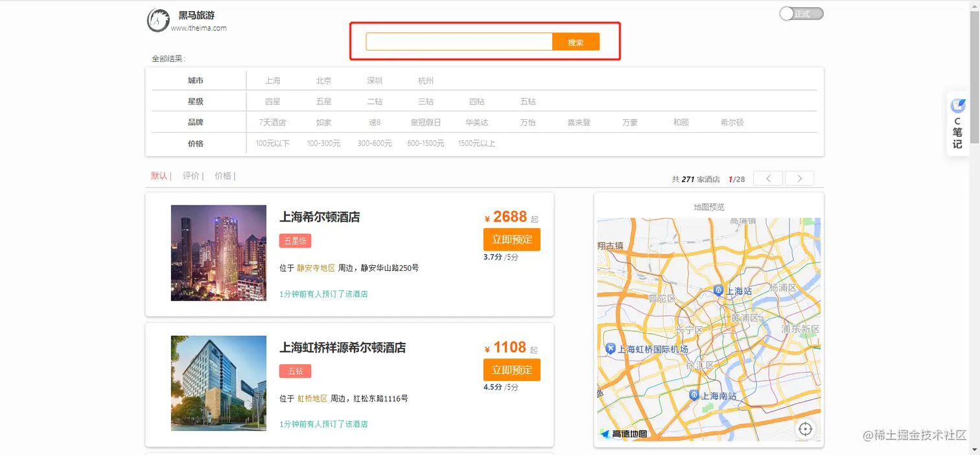Click the 上海虹桥国际机场 airport marker
The width and height of the screenshot is (980, 455).
[x=610, y=349]
